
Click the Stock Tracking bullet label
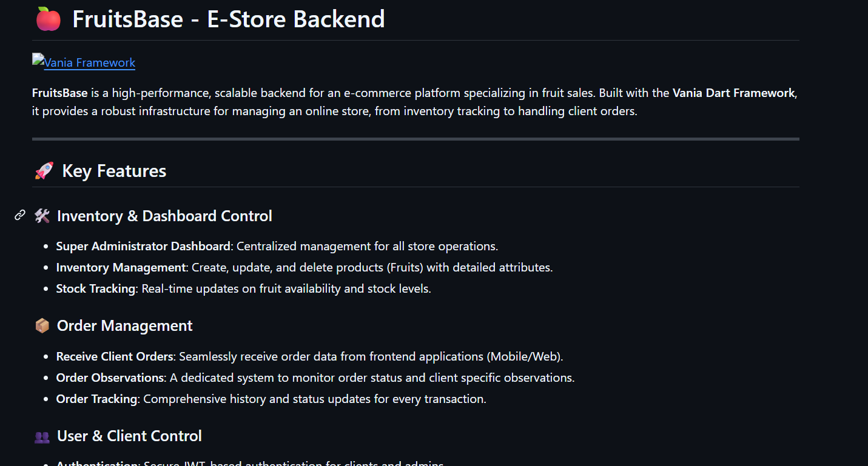click(95, 288)
